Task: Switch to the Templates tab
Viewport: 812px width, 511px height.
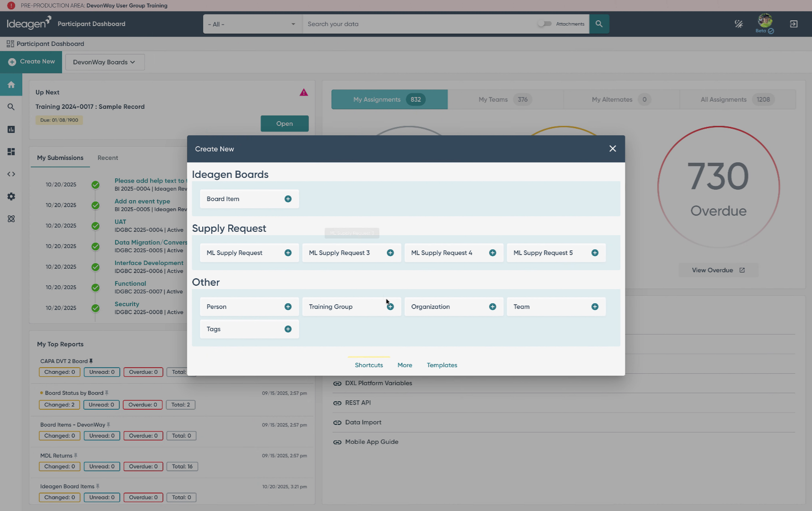Action: pos(442,365)
